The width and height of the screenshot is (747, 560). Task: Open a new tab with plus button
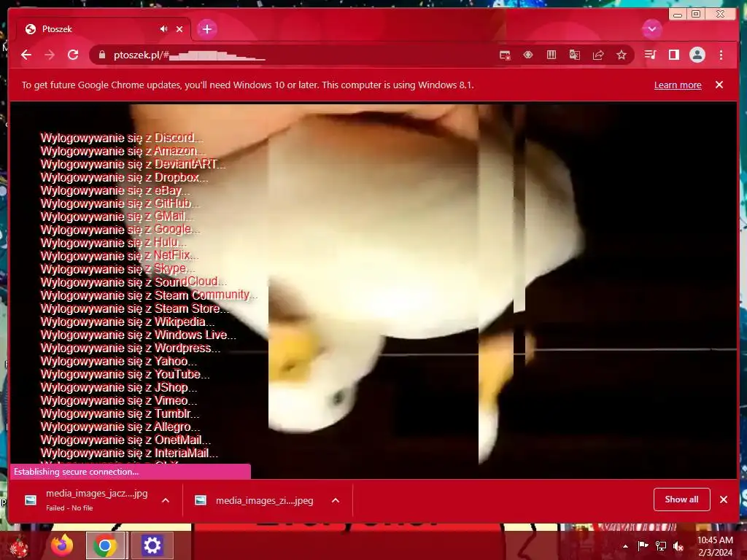pyautogui.click(x=206, y=29)
